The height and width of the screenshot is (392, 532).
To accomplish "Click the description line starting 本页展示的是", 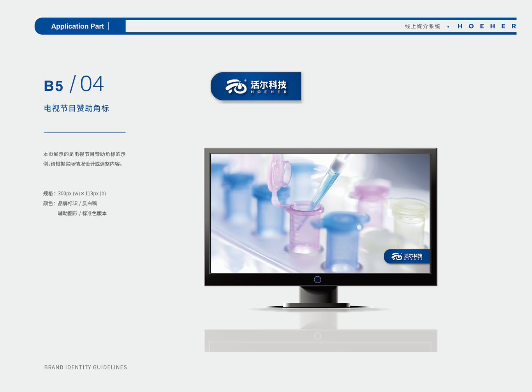I will [84, 154].
